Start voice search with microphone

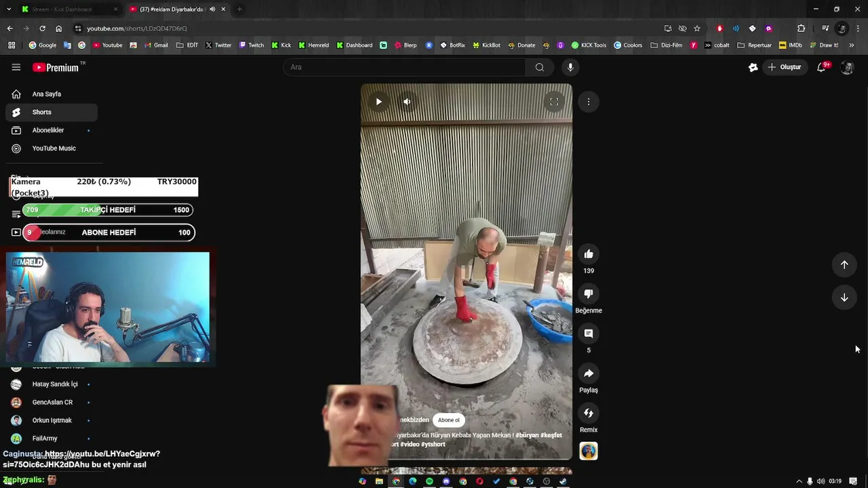point(570,67)
